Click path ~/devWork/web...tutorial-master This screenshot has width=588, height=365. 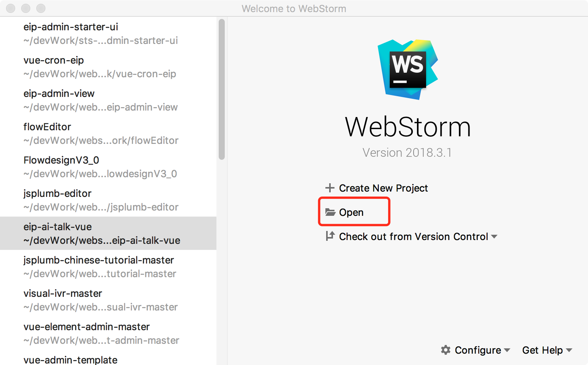pos(100,274)
